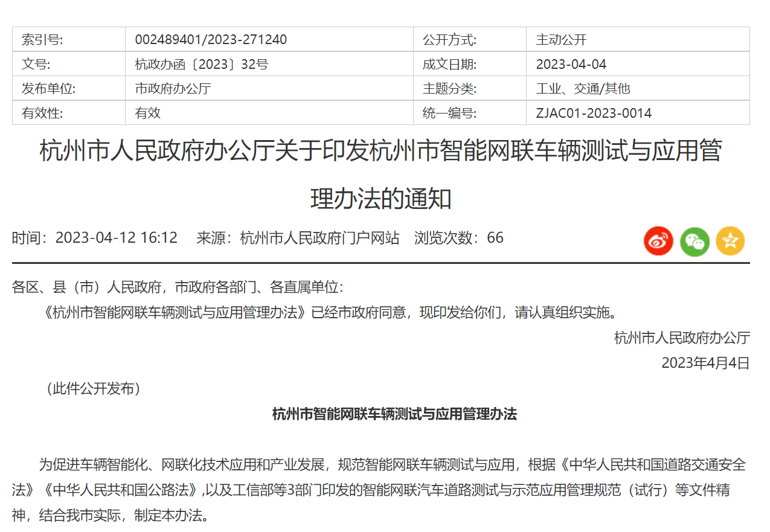This screenshot has width=770, height=532.
Task: Share the notice to Weibo
Action: [658, 242]
